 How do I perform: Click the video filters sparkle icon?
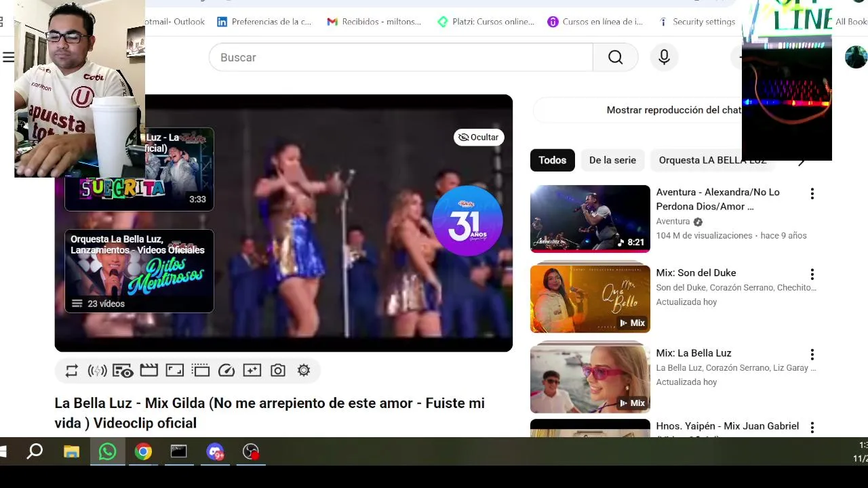coord(252,370)
